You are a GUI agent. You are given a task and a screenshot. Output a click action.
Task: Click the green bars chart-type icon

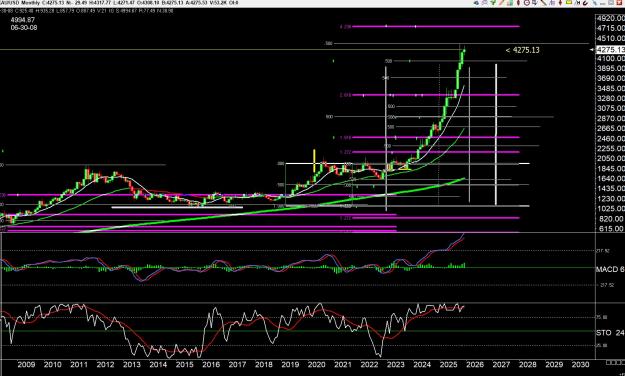pyautogui.click(x=510, y=2)
